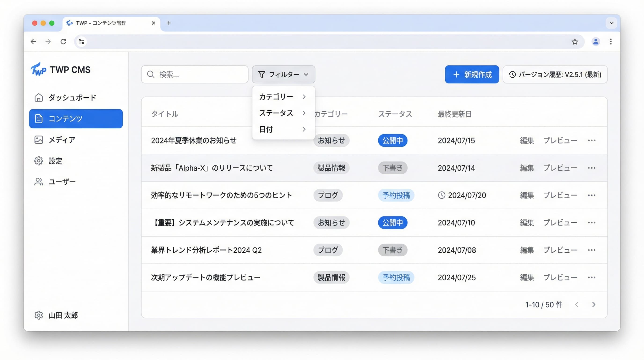The width and height of the screenshot is (644, 360).
Task: Click the browser reload icon
Action: click(63, 41)
